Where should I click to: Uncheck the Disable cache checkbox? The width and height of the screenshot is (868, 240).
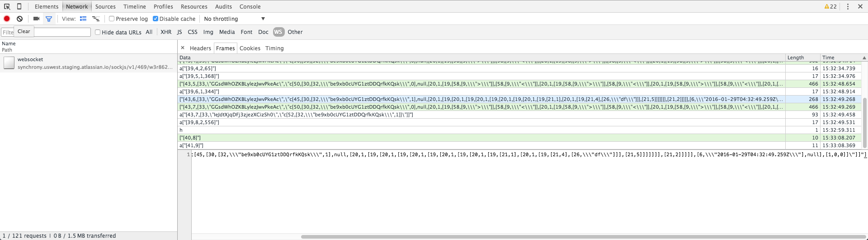pyautogui.click(x=156, y=19)
